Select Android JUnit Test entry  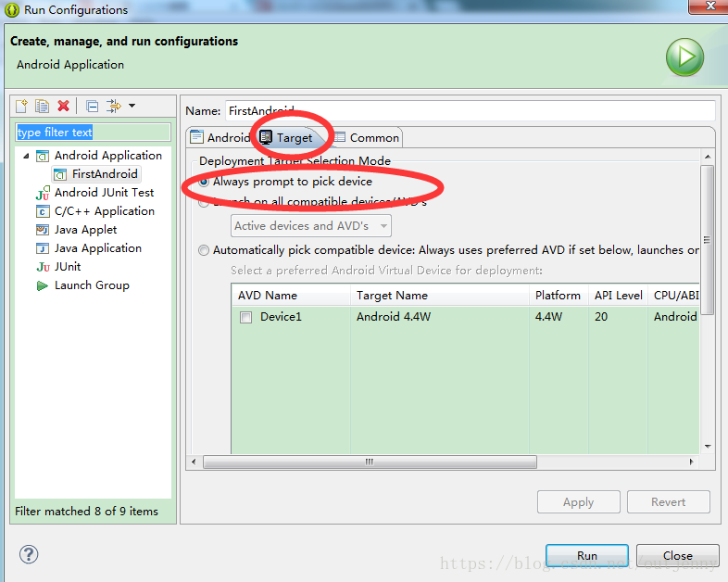(x=104, y=192)
